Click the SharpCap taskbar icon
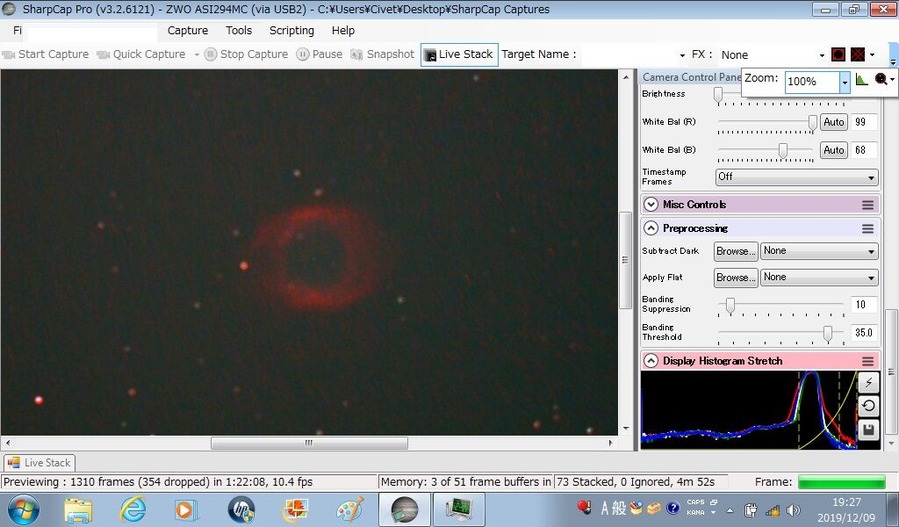This screenshot has width=899, height=527. click(404, 510)
